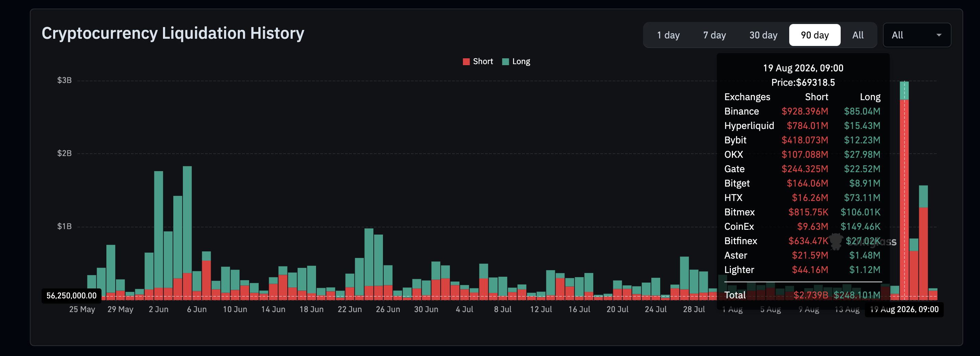Click the 2 Jun x-axis label
980x356 pixels.
pyautogui.click(x=158, y=309)
